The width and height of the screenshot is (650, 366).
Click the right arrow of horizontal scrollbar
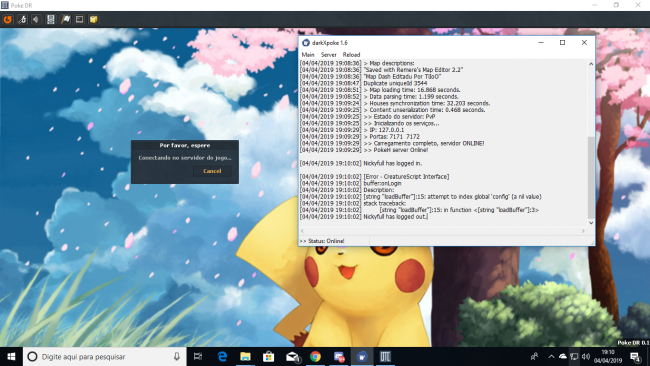pos(583,231)
